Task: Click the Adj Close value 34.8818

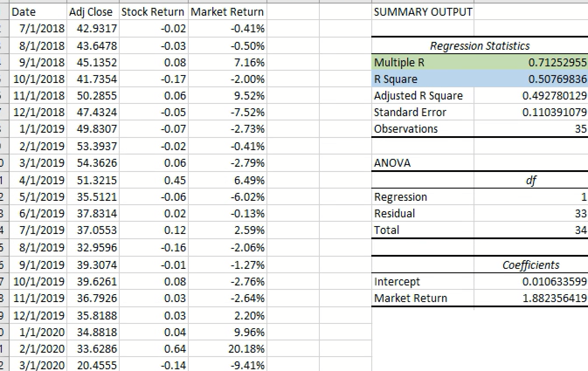Action: click(93, 332)
